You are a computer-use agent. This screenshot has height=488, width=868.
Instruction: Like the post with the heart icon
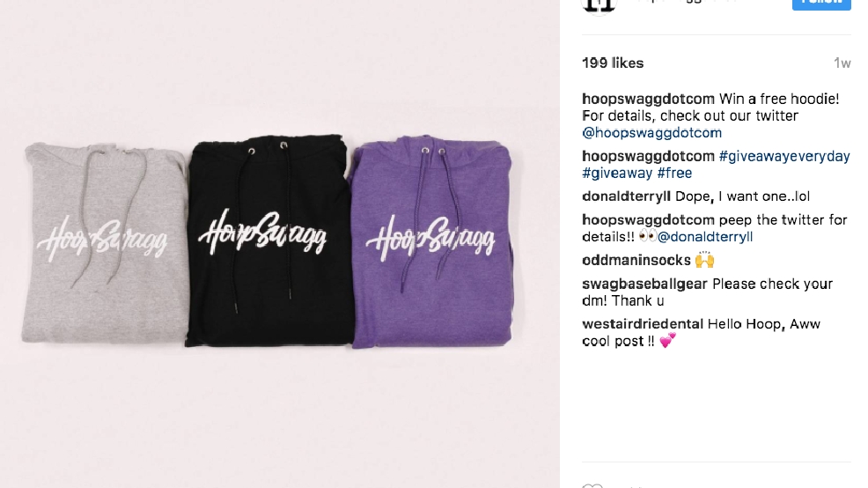tap(592, 485)
